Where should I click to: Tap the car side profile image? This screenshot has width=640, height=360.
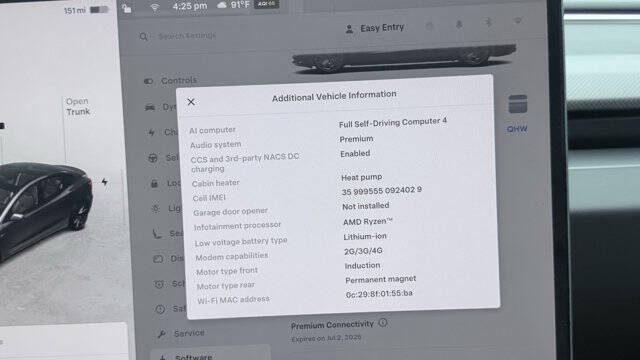[x=404, y=58]
